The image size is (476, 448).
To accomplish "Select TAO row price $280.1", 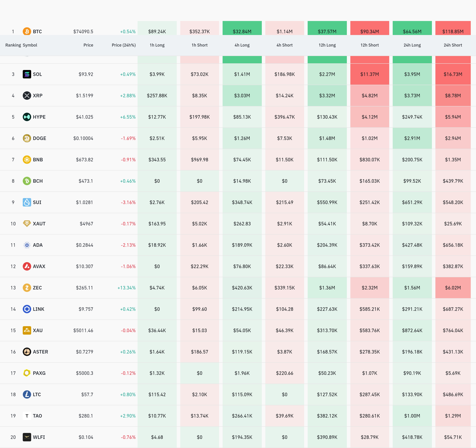I will click(86, 416).
